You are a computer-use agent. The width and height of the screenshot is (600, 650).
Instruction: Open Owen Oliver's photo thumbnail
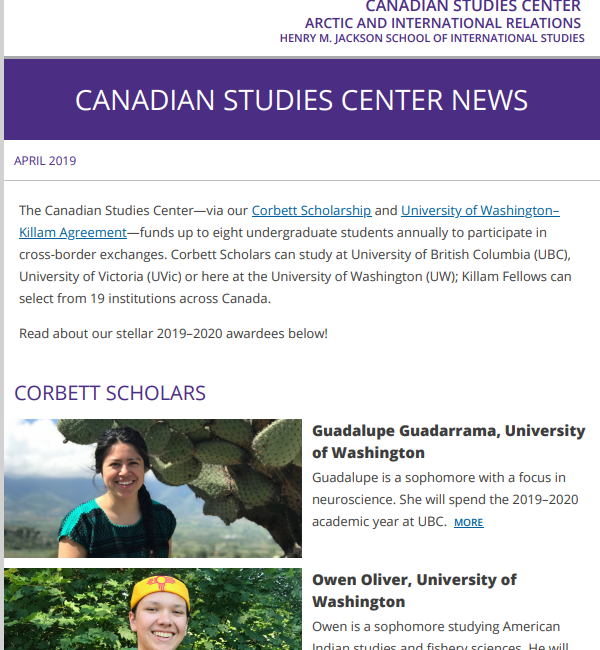[x=153, y=609]
